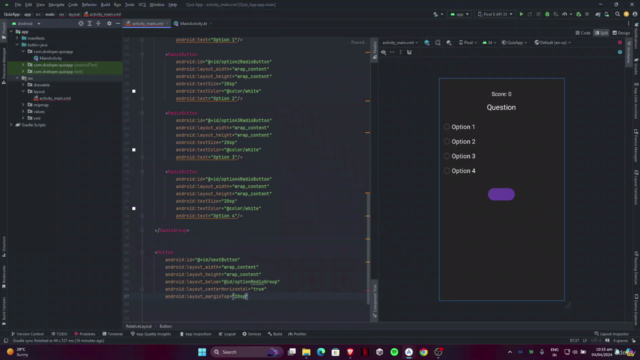Click the red error indicator in the preview

[620, 42]
